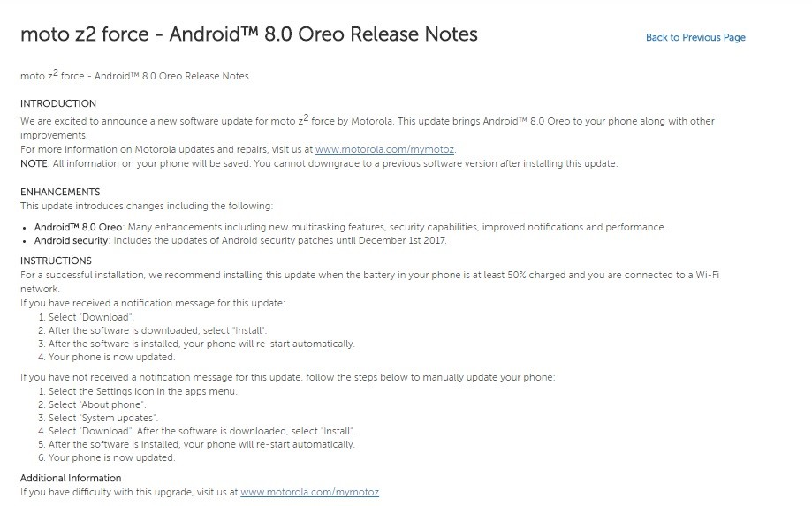Click the December 1st 2017 security patch text
812x506 pixels.
tap(402, 240)
